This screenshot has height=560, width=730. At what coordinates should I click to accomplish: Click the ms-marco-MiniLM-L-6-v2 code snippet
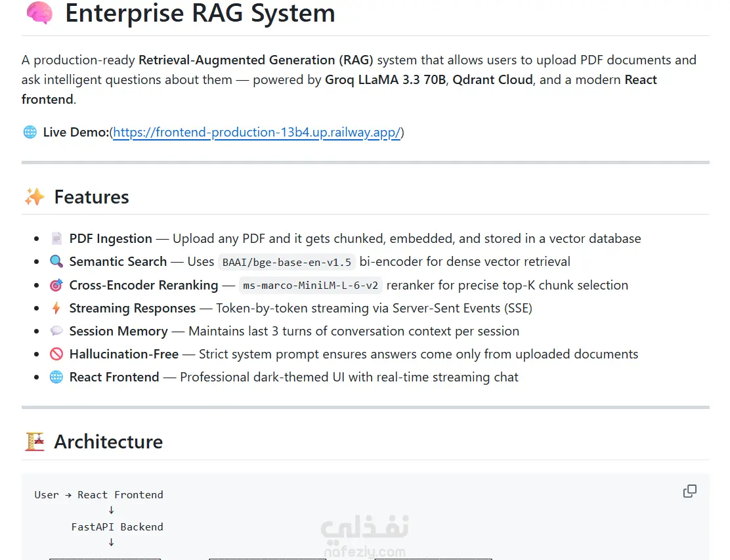click(x=311, y=286)
